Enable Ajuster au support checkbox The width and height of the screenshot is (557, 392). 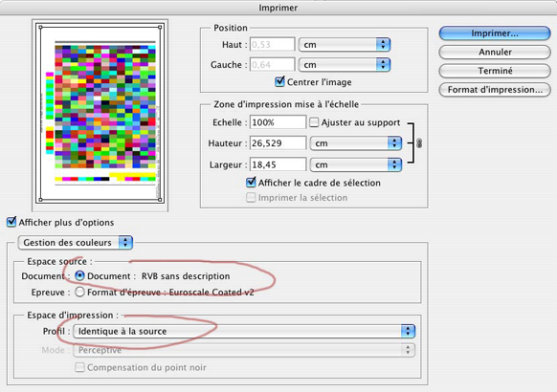pos(314,122)
